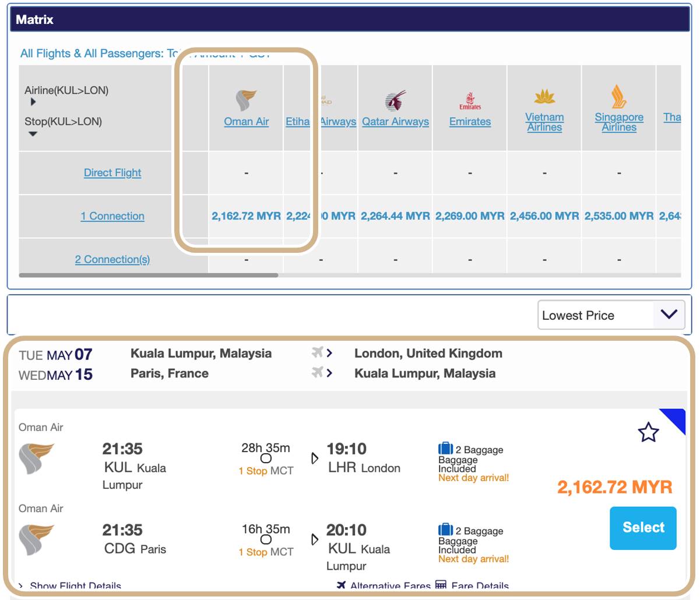Select the 2,535.00 MYR Singapore Airlines fare
Image resolution: width=700 pixels, height=600 pixels.
pyautogui.click(x=619, y=216)
